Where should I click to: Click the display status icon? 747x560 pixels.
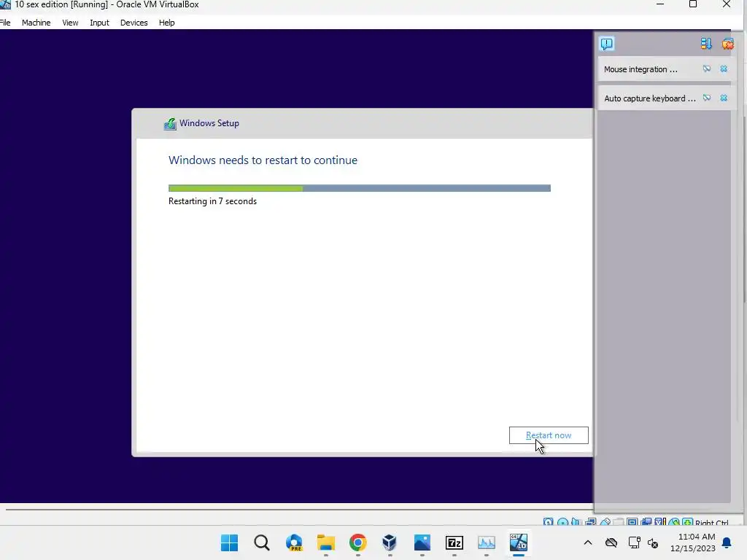pos(632,522)
